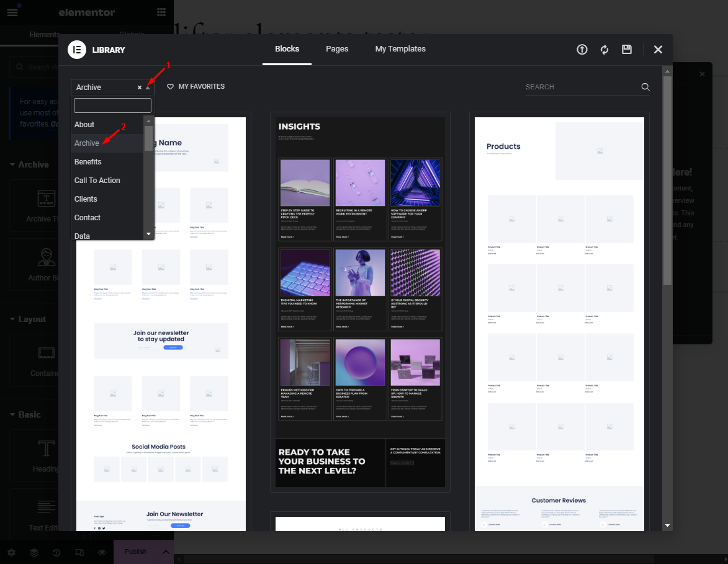Open Preview with the eye icon
728x564 pixels.
point(102,552)
